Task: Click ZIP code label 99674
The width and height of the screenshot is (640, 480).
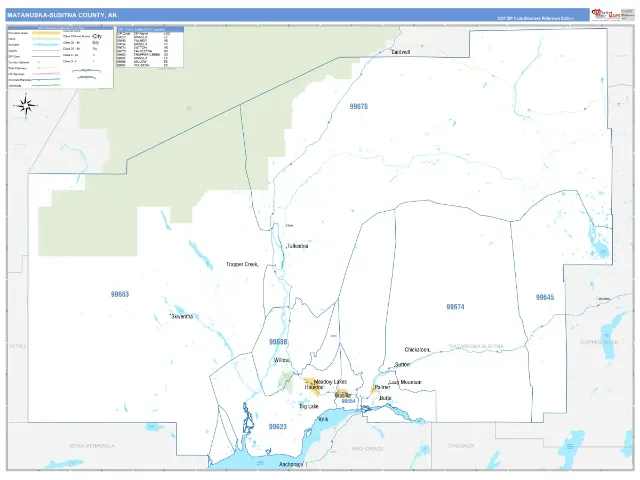Action: click(x=456, y=307)
